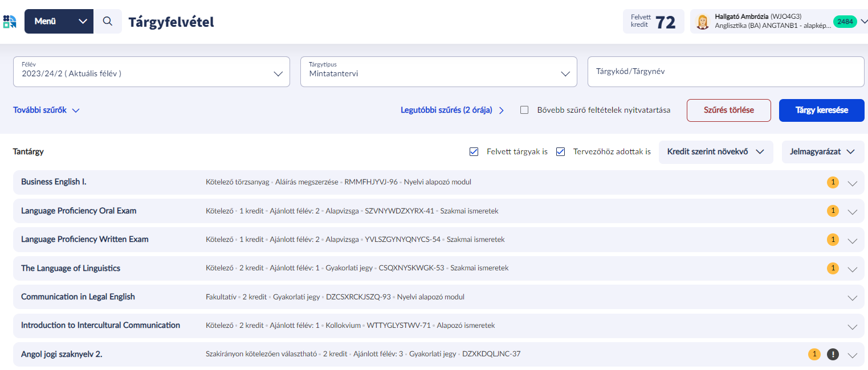The width and height of the screenshot is (868, 370).
Task: Uncheck the Tervezőhöz adottak is checkbox
Action: pos(560,152)
